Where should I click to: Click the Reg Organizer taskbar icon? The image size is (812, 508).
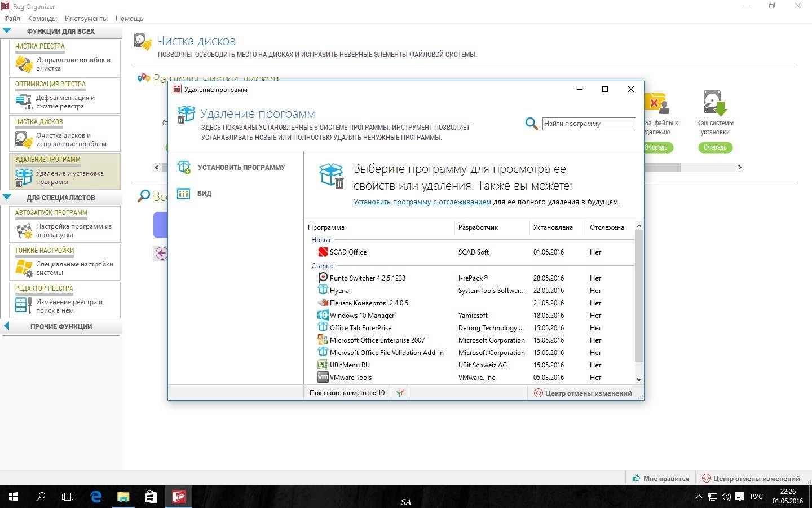[178, 497]
